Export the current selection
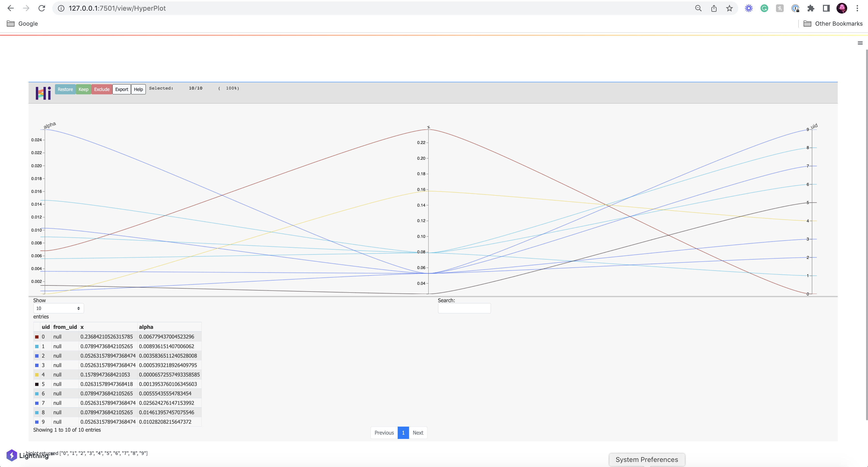 tap(121, 89)
